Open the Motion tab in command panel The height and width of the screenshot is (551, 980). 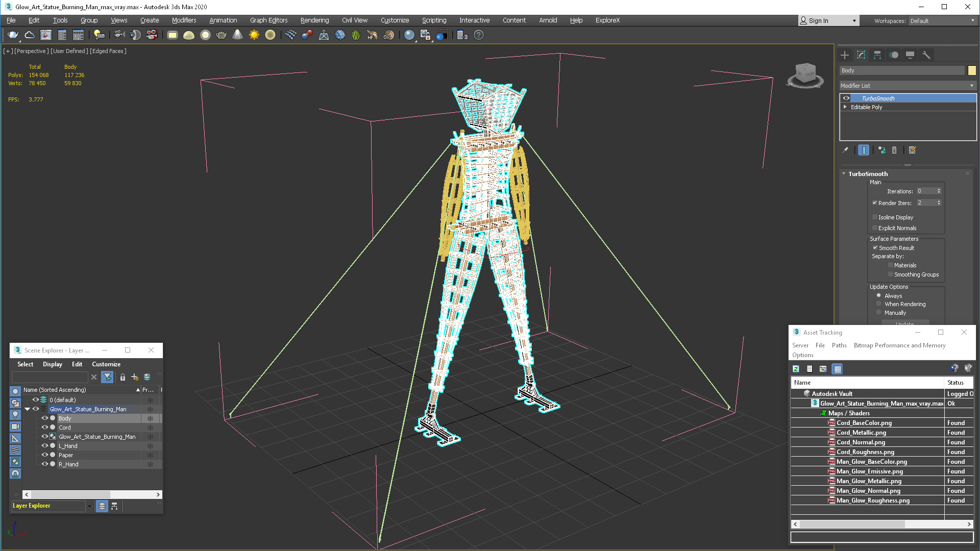[894, 55]
